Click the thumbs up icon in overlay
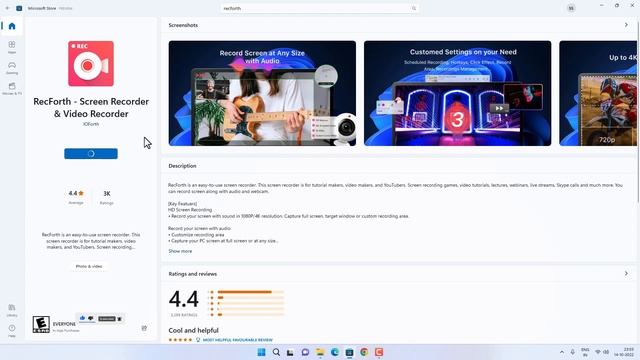Image resolution: width=640 pixels, height=360 pixels. 82,318
